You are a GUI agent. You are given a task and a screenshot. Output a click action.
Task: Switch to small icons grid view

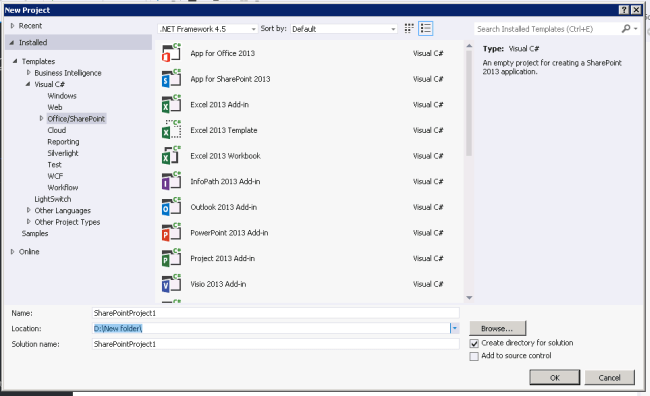[x=409, y=29]
